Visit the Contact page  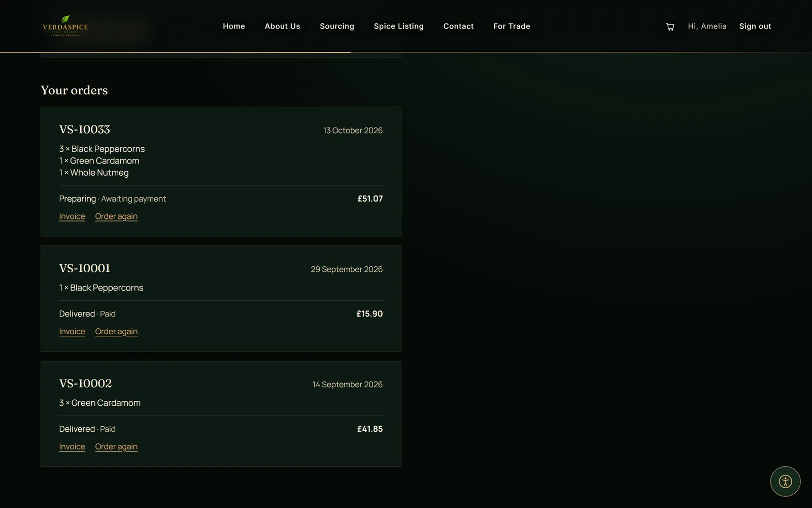click(x=458, y=26)
